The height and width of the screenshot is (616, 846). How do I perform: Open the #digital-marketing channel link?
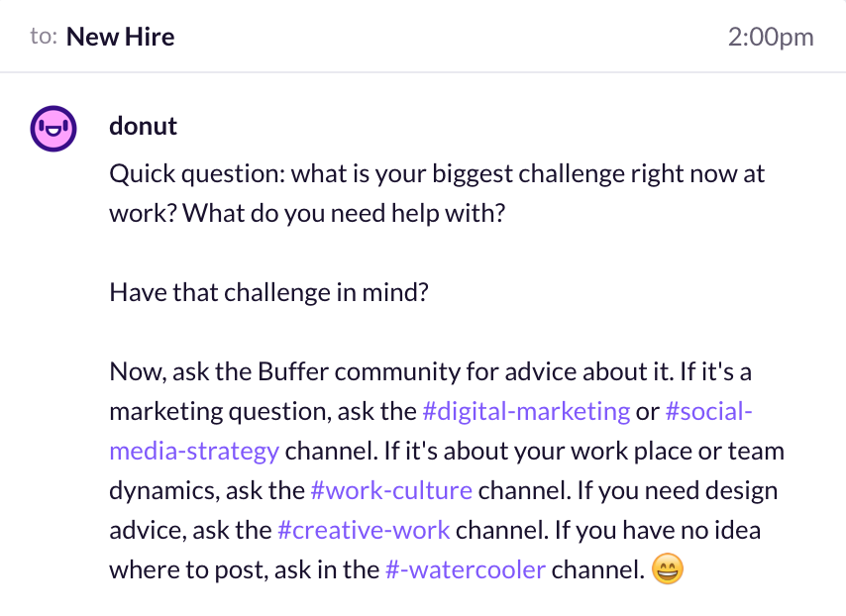[526, 411]
